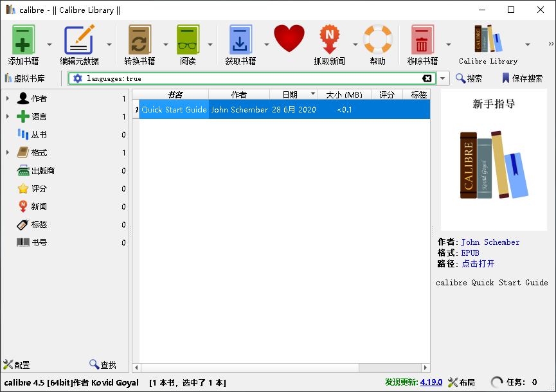Open the Read (阅读) viewer icon
Viewport: 556px width, 392px height.
[188, 39]
